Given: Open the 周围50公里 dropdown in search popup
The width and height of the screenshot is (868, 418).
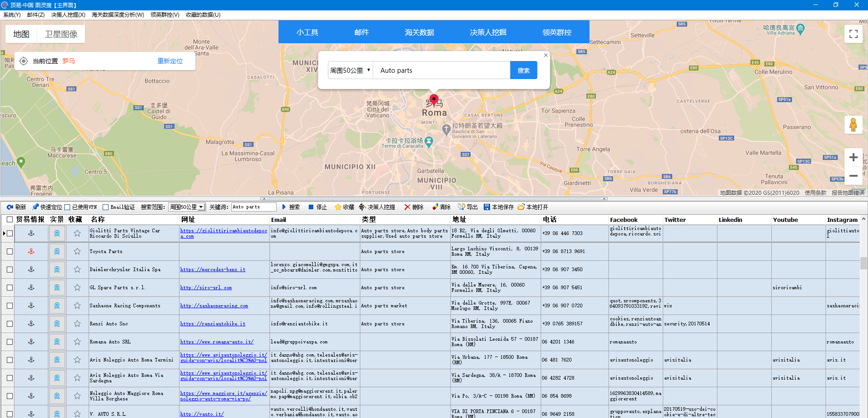Looking at the screenshot, I should (x=350, y=70).
